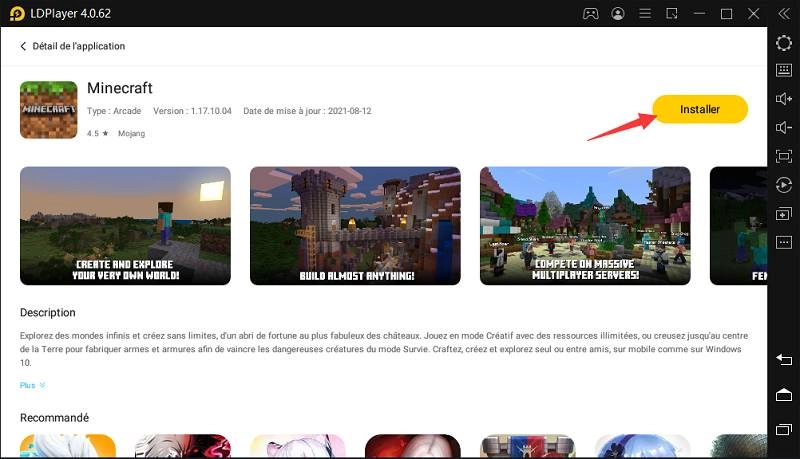Screen dimensions: 800x459
Task: Click the Type : Arcade text
Action: [x=114, y=111]
